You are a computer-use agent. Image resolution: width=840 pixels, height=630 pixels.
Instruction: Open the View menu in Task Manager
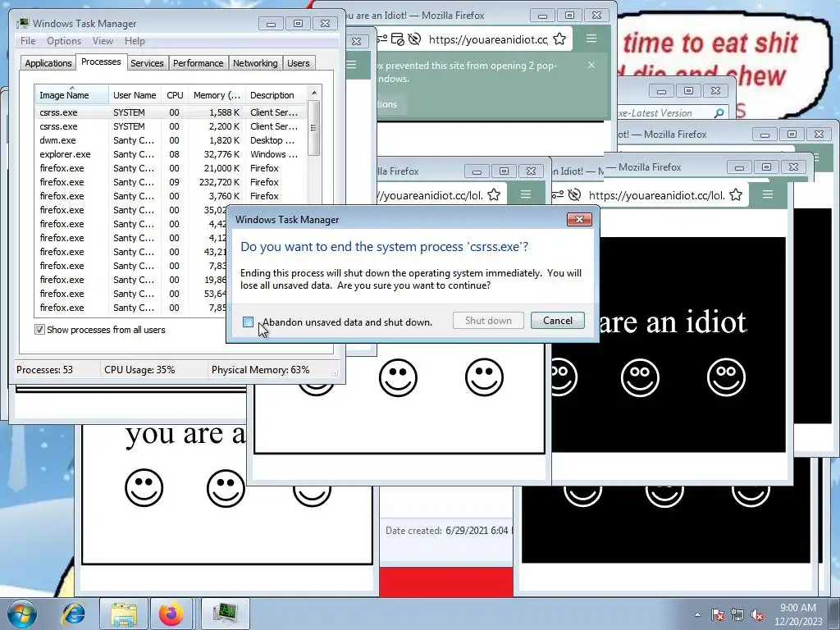pyautogui.click(x=103, y=41)
